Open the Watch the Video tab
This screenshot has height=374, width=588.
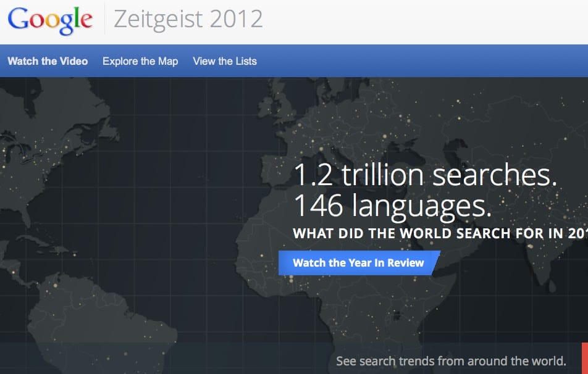[48, 61]
